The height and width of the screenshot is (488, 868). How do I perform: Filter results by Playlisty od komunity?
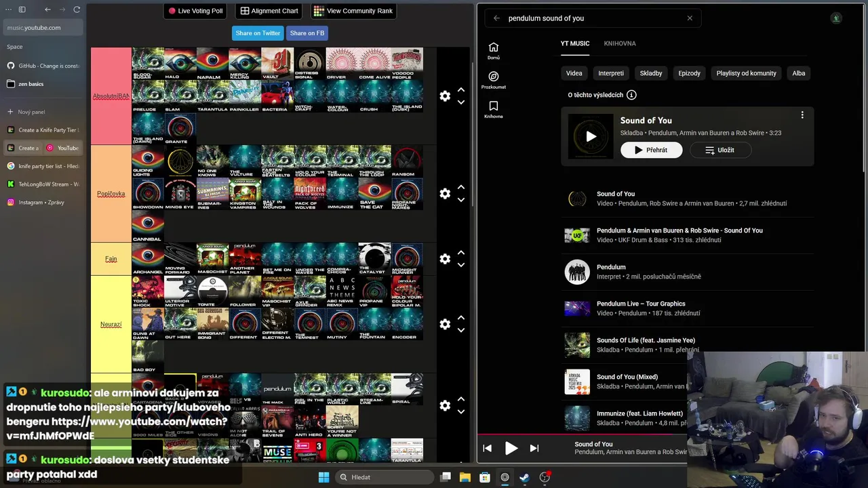point(747,73)
